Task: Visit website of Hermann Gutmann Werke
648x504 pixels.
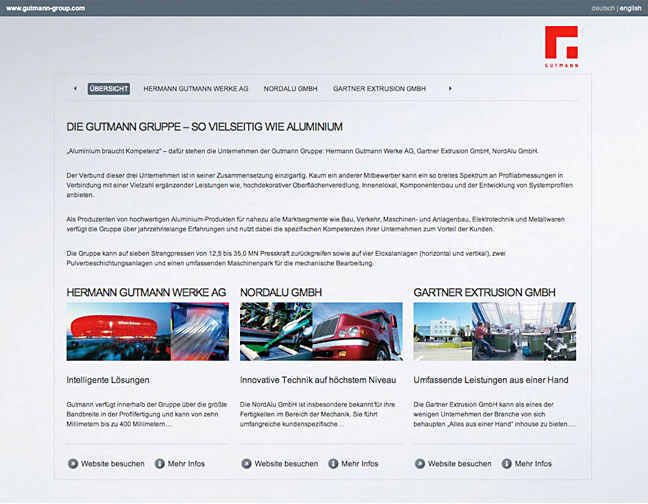Action: (x=113, y=464)
